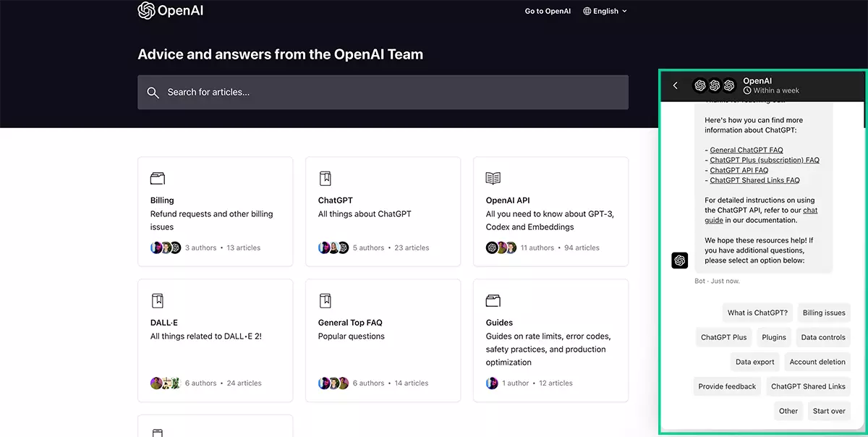Choose the Data controls quick reply
This screenshot has width=868, height=437.
tap(823, 337)
